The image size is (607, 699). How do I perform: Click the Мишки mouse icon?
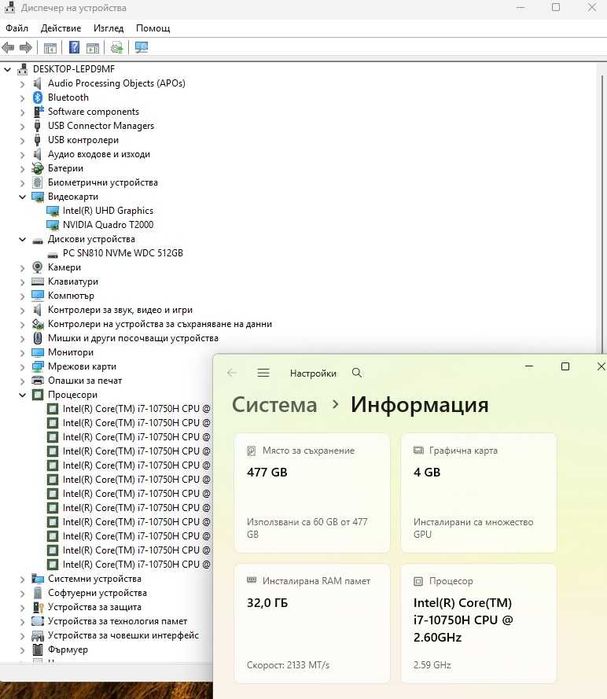point(38,338)
